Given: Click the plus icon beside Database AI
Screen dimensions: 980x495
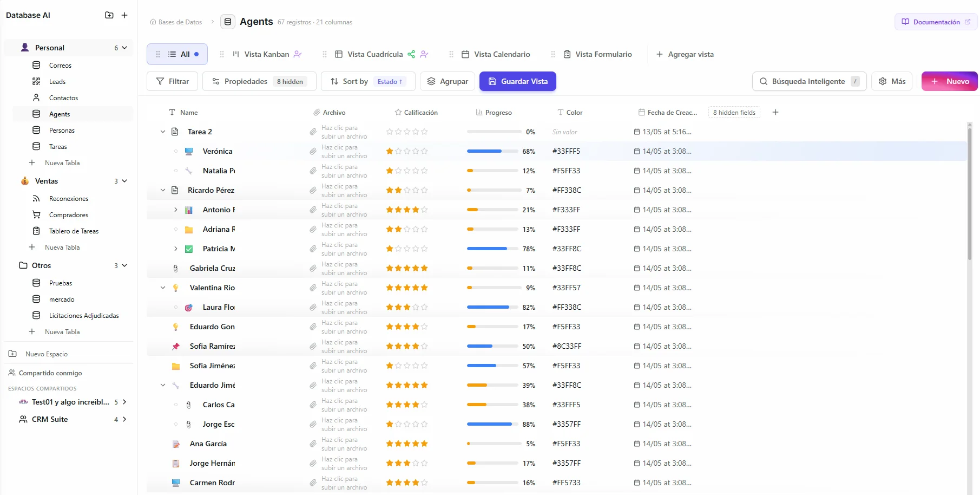Looking at the screenshot, I should pos(124,15).
